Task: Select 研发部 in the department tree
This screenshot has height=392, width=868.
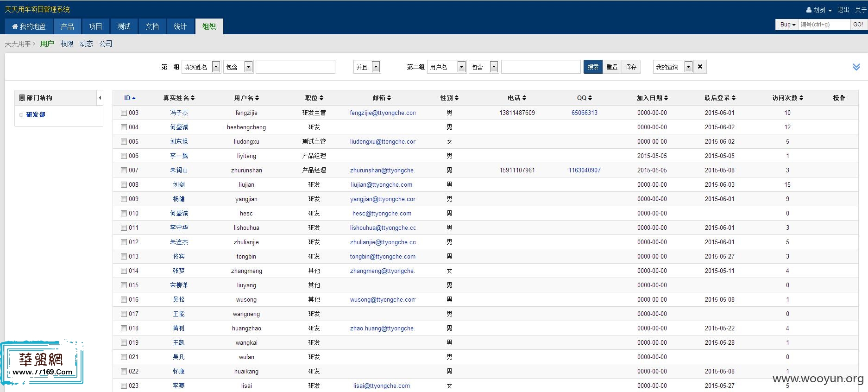Action: coord(36,114)
